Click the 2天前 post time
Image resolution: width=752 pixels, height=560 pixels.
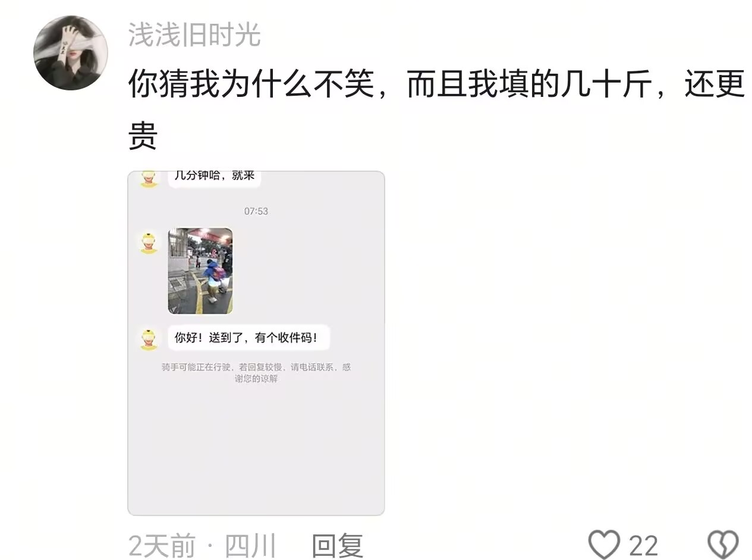(162, 546)
